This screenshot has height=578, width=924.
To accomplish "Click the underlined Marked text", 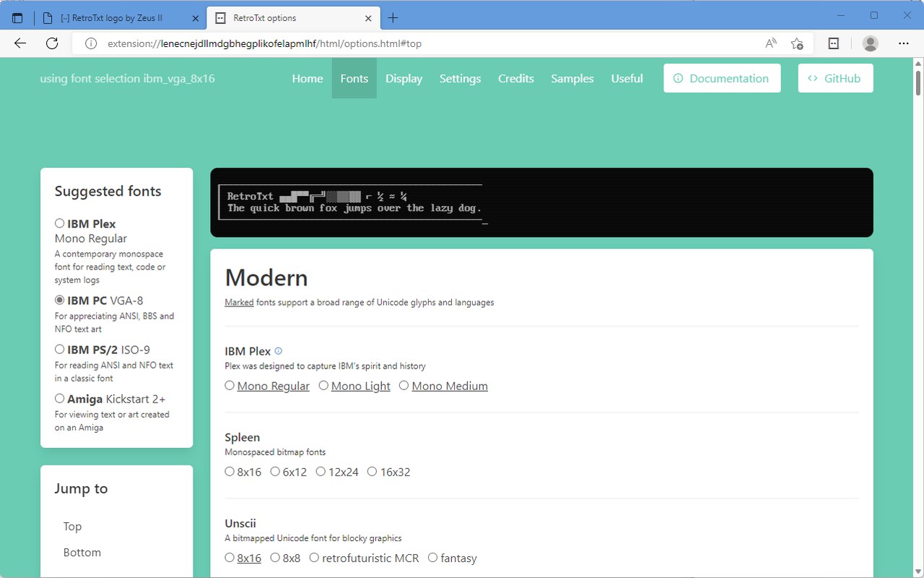I will point(239,302).
